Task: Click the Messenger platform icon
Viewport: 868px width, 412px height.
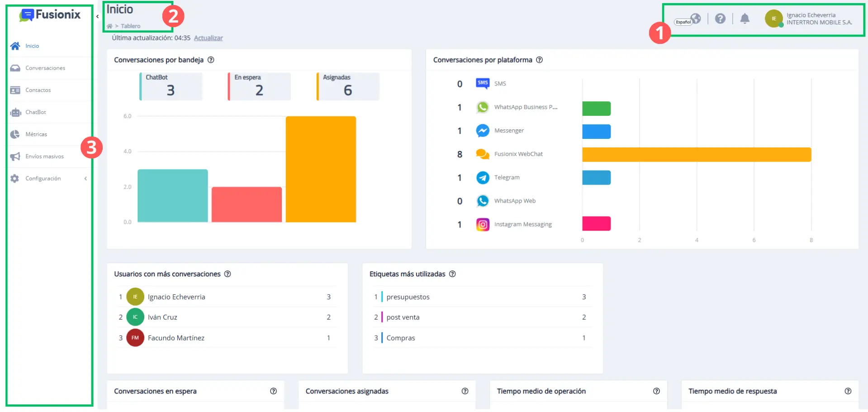Action: 483,131
